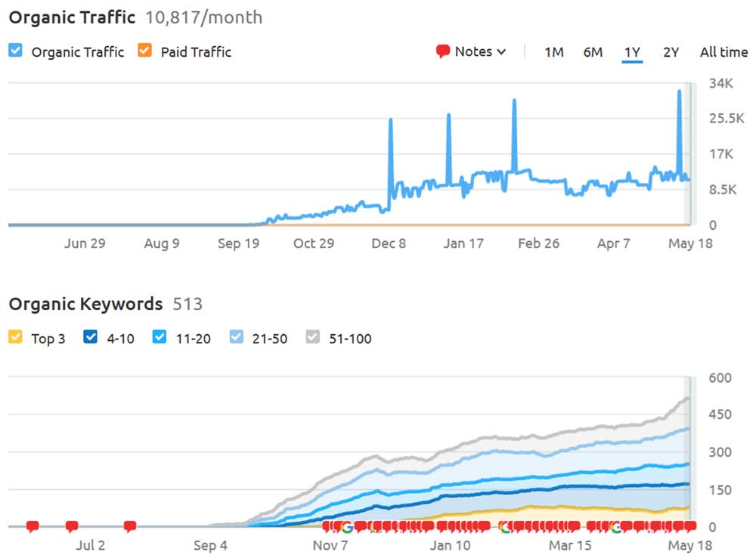Click the red Notes speech bubble icon
Viewport: 756px width, 558px height.
pyautogui.click(x=443, y=51)
